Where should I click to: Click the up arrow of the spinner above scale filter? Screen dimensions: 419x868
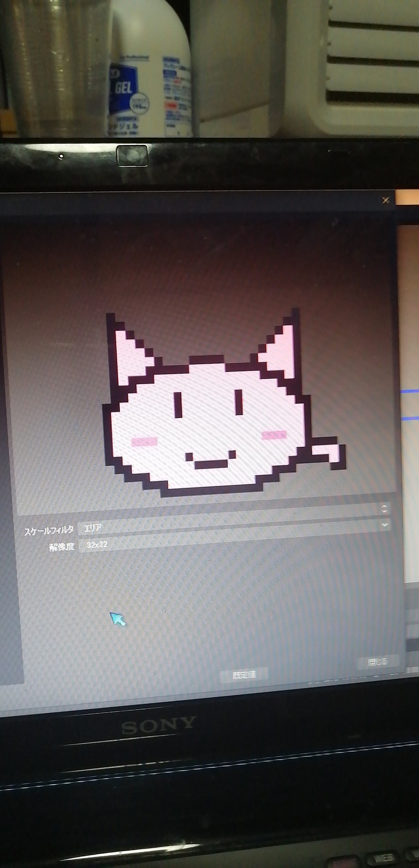coord(384,506)
